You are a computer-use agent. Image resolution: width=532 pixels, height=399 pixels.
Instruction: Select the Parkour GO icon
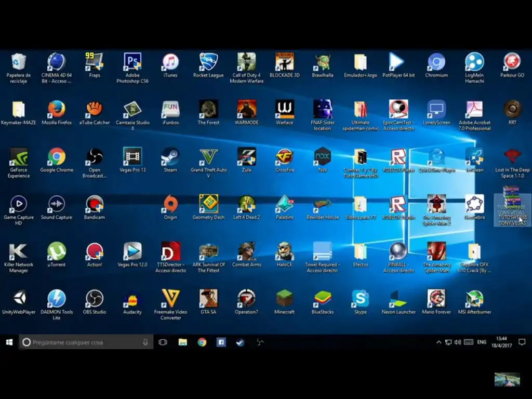[x=512, y=62]
